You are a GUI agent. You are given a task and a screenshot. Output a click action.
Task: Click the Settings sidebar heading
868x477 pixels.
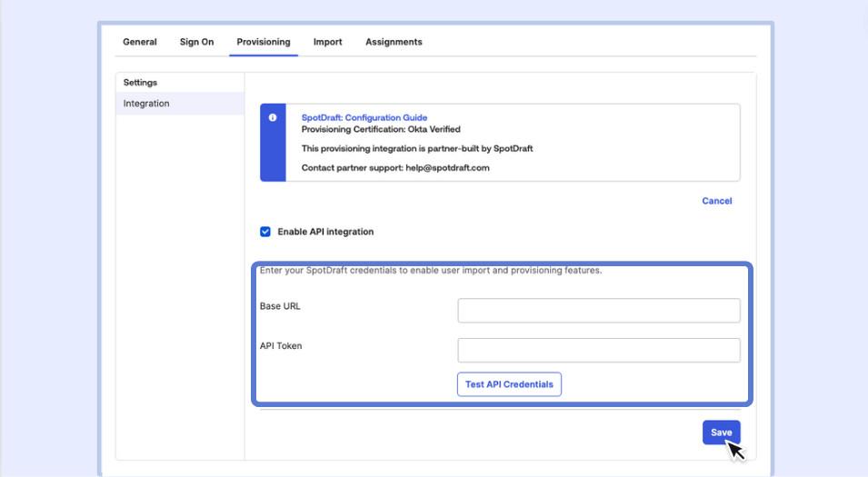(140, 83)
